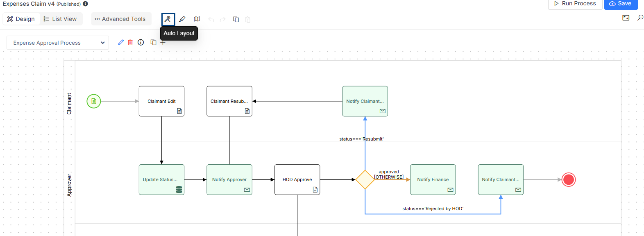This screenshot has height=236, width=644.
Task: Switch to List View tab
Action: pos(60,19)
